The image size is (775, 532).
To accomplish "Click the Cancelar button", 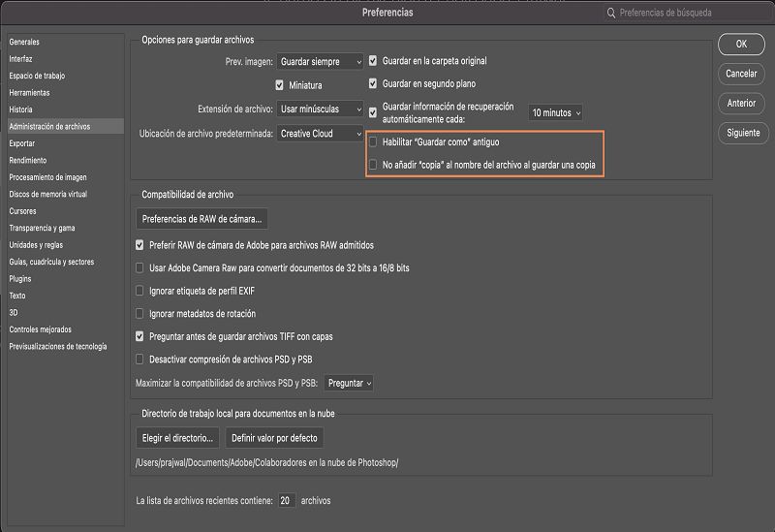I will 741,74.
